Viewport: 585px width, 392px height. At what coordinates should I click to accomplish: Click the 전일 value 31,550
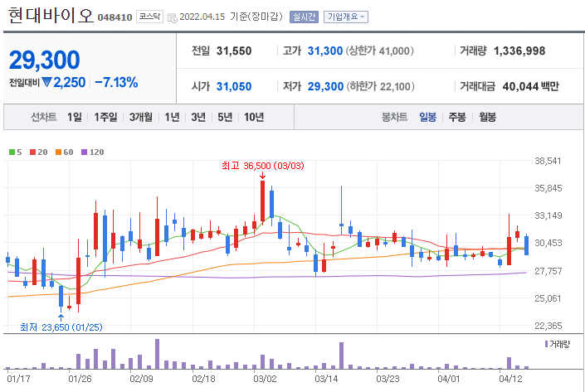coord(234,51)
